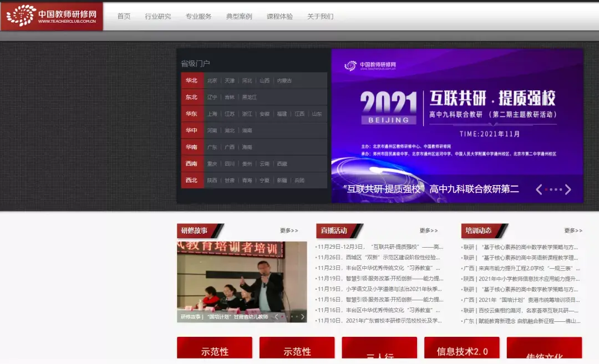This screenshot has height=364, width=599.
Task: Select the 华东 region label
Action: point(192,114)
